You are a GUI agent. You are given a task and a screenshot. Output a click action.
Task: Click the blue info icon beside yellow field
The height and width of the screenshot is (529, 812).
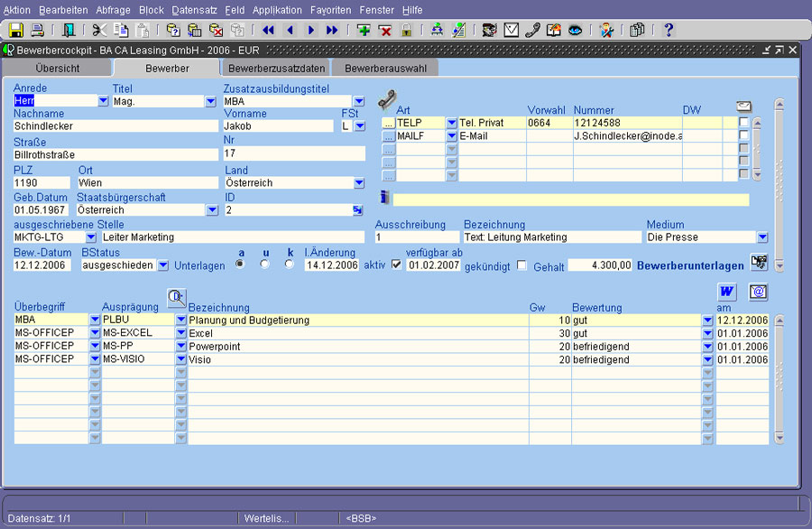click(384, 198)
